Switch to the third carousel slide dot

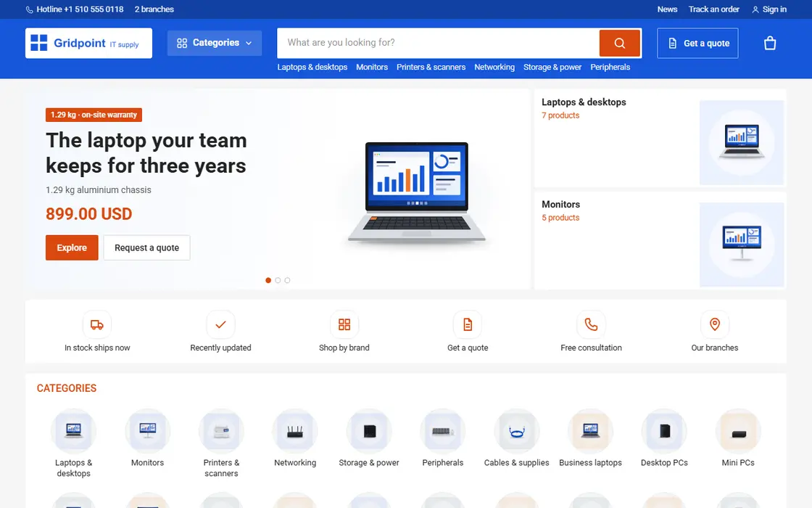[287, 280]
